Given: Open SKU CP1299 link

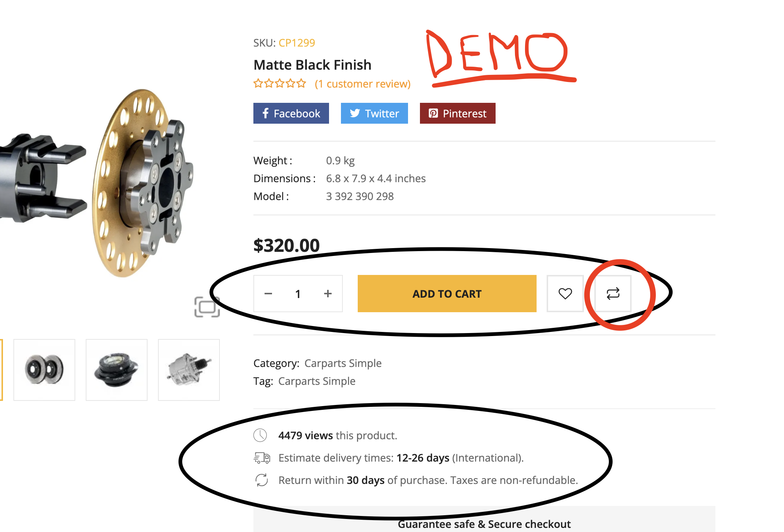Looking at the screenshot, I should pyautogui.click(x=297, y=43).
